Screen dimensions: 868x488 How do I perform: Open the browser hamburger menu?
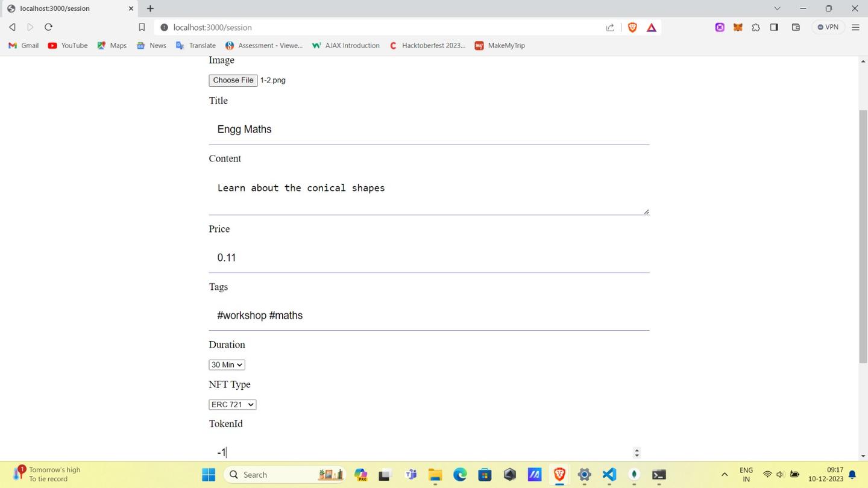pos(855,27)
